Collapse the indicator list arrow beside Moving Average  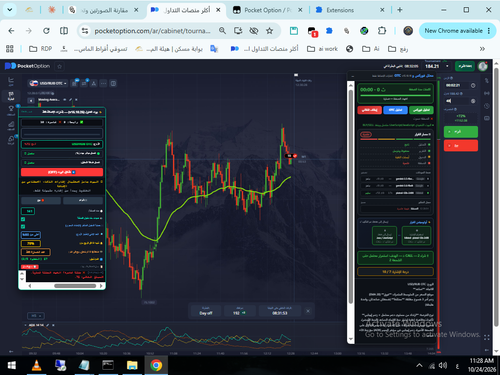pyautogui.click(x=31, y=100)
